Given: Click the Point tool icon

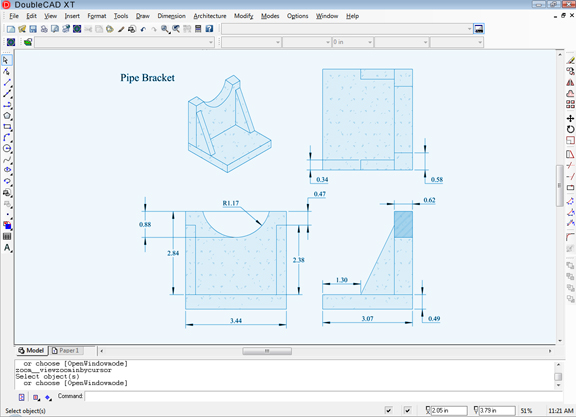Looking at the screenshot, I should click(x=7, y=215).
